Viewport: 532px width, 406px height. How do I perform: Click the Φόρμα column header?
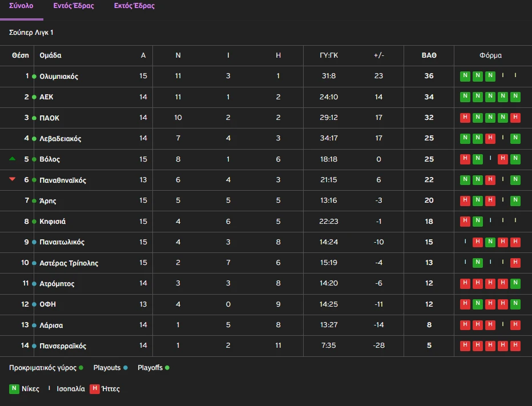pos(490,55)
